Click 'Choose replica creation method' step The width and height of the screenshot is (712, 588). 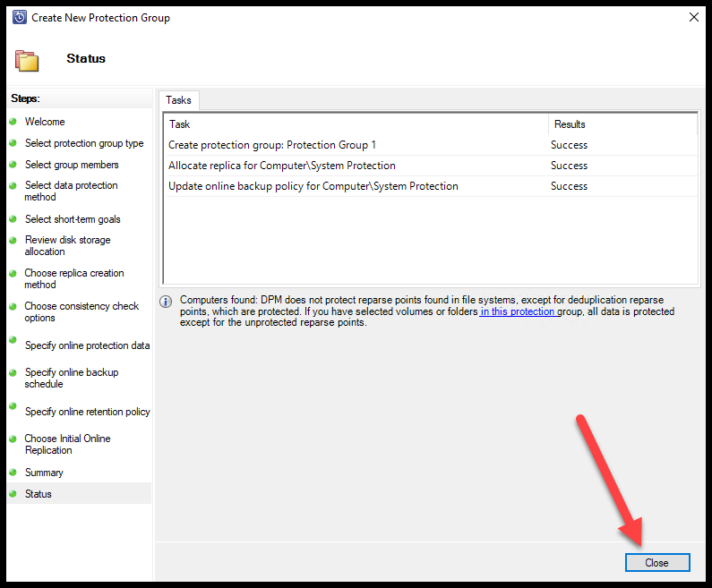(74, 278)
